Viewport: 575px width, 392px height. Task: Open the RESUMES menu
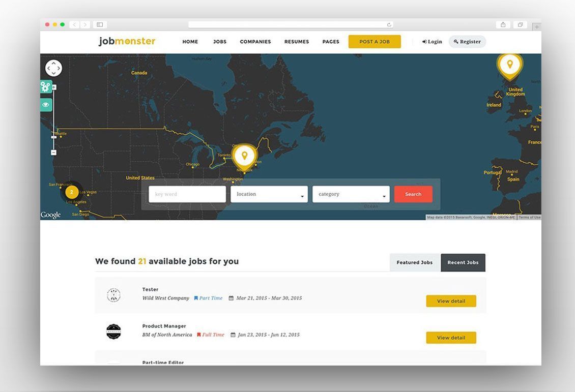pos(297,42)
